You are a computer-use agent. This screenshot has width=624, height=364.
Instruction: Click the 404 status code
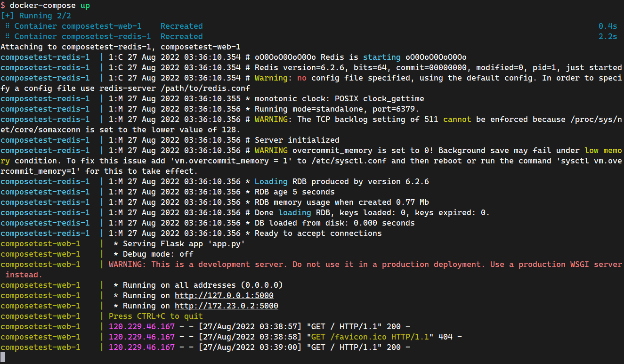pyautogui.click(x=450, y=337)
